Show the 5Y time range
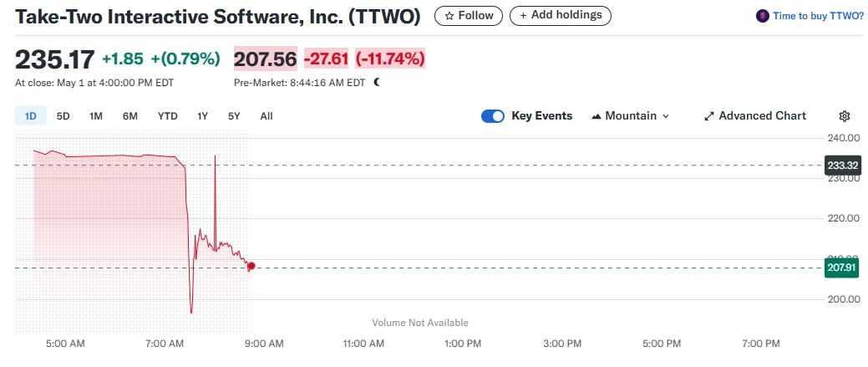This screenshot has height=367, width=868. (234, 116)
